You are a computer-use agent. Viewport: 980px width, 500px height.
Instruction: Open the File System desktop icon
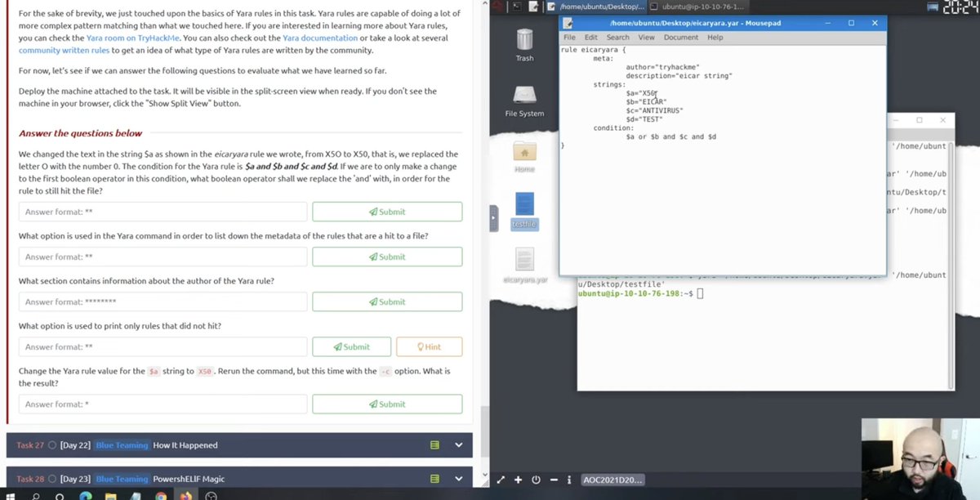click(524, 95)
